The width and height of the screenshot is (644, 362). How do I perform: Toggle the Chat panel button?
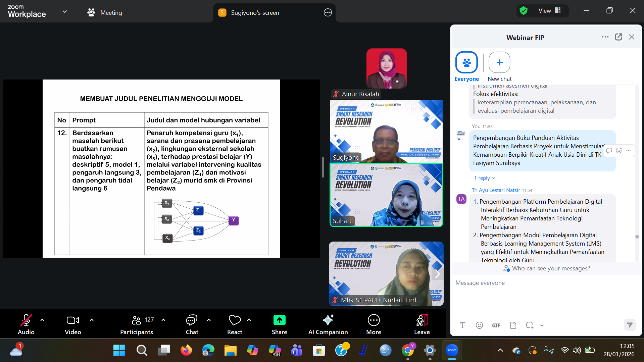(x=192, y=320)
